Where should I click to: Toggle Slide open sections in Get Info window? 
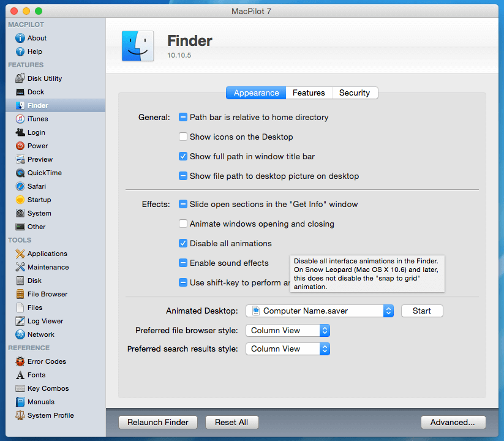click(183, 205)
